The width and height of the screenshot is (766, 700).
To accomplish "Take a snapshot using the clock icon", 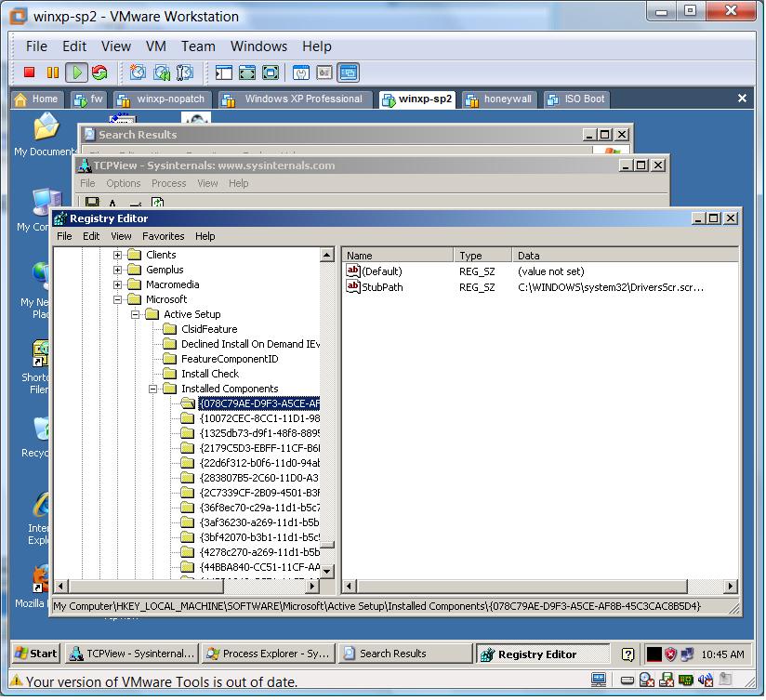I will (138, 73).
